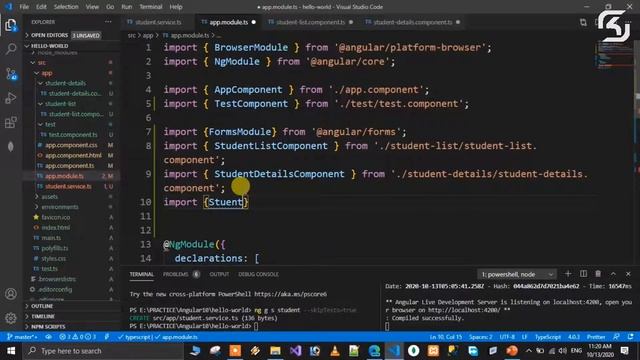The width and height of the screenshot is (640, 360).
Task: Switch to OUTPUT panel tab
Action: 219,274
